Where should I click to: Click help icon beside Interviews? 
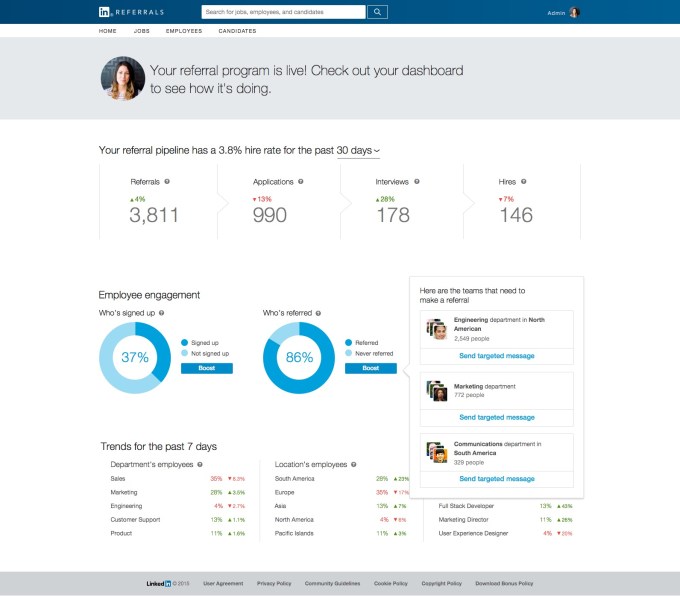click(415, 182)
